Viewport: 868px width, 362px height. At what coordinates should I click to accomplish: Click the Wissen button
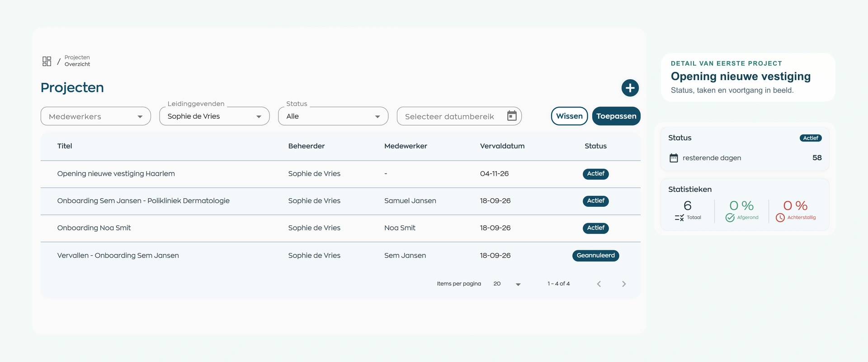point(570,116)
